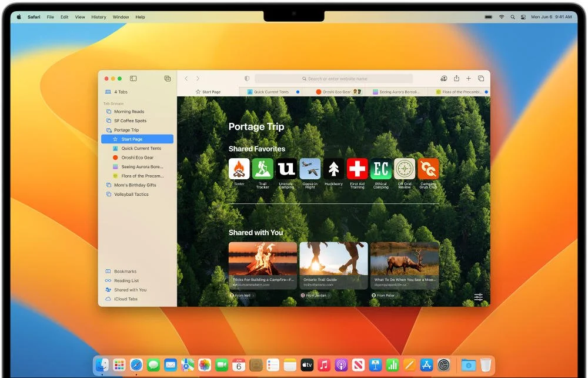Open the History menu
The height and width of the screenshot is (378, 588).
99,17
